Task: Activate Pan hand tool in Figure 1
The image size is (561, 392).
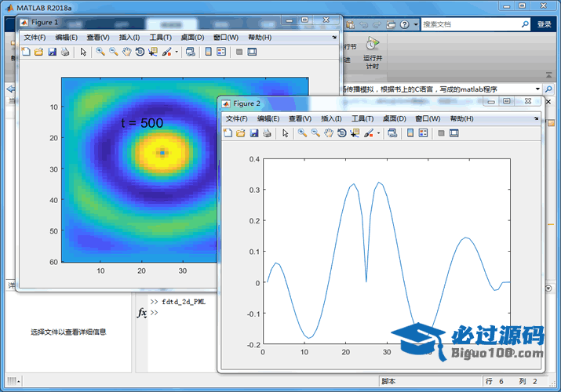Action: coord(126,52)
